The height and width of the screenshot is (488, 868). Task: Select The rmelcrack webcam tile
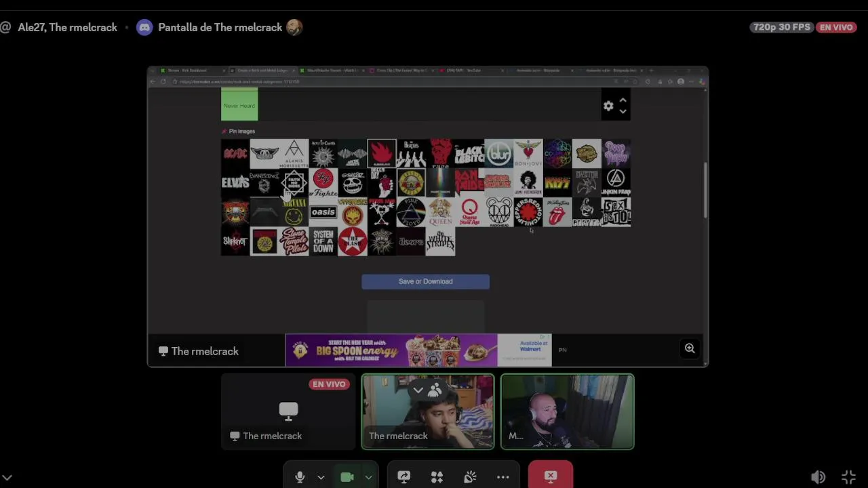428,412
